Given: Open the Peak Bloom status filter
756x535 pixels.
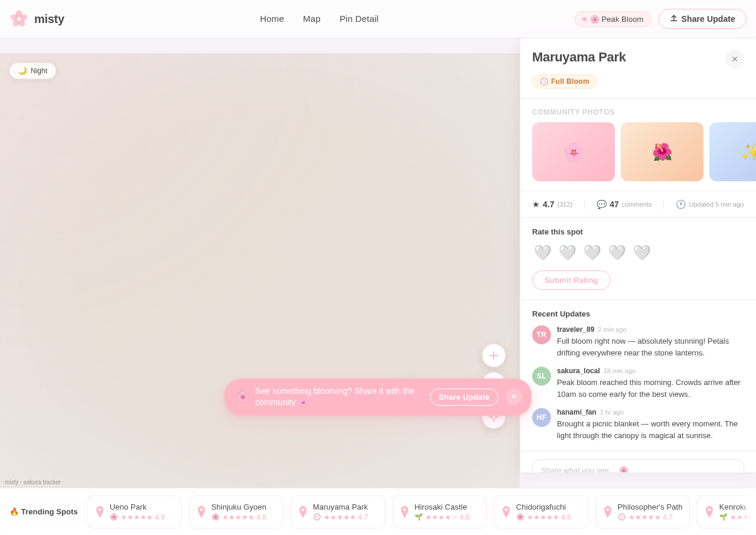Looking at the screenshot, I should click(613, 19).
